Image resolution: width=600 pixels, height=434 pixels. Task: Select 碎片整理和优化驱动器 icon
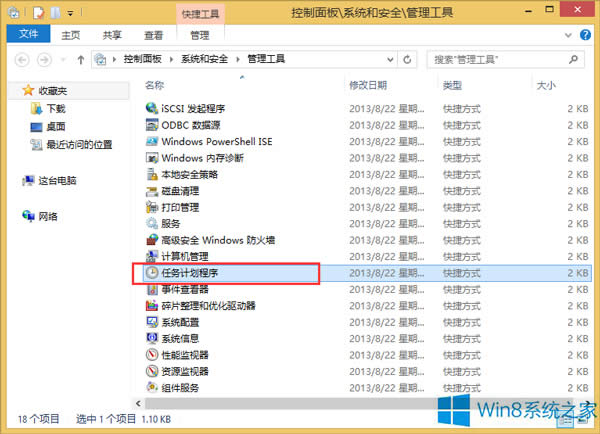click(152, 306)
